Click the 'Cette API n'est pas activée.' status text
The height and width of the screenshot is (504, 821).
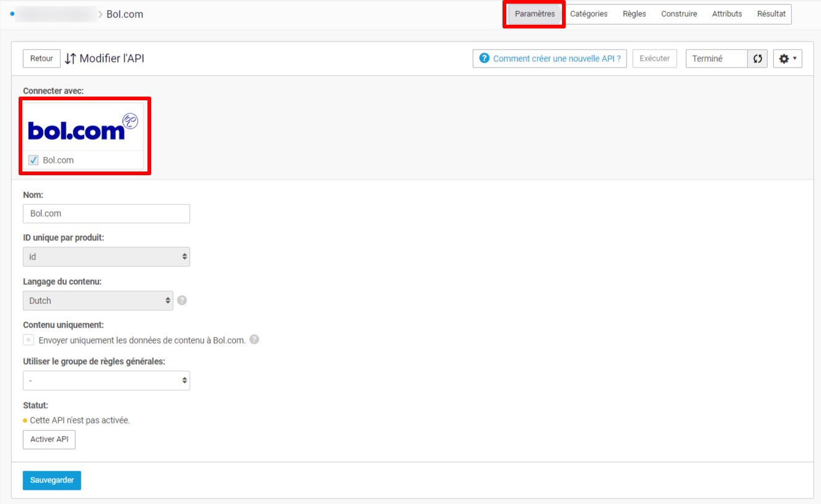click(80, 420)
